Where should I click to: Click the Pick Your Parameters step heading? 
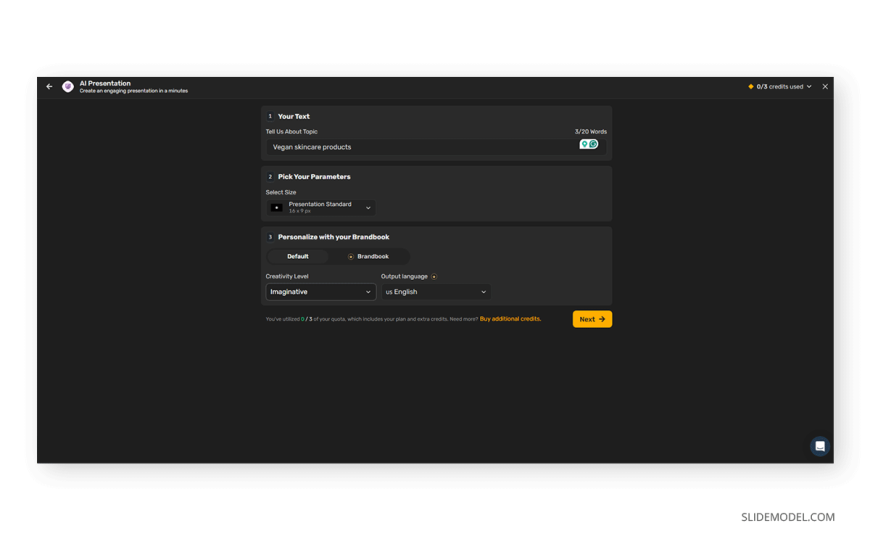(314, 177)
